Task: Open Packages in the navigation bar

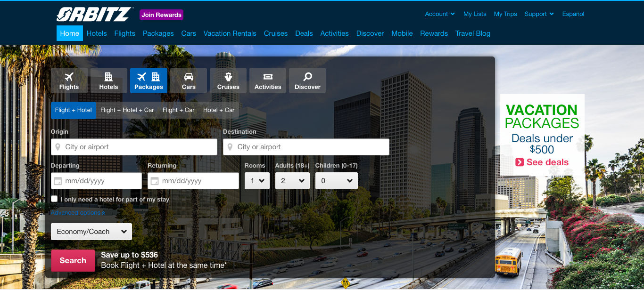Action: [x=158, y=33]
